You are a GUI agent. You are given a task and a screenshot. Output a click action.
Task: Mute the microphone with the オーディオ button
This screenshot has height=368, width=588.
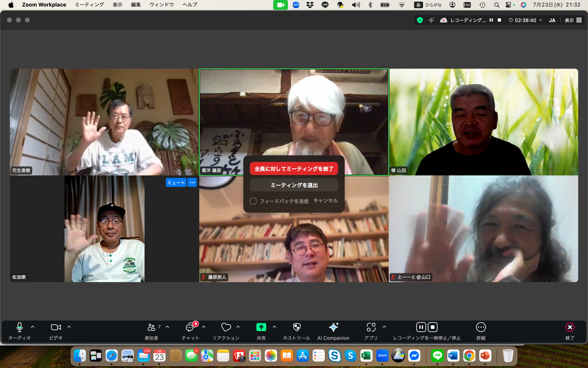tap(19, 331)
